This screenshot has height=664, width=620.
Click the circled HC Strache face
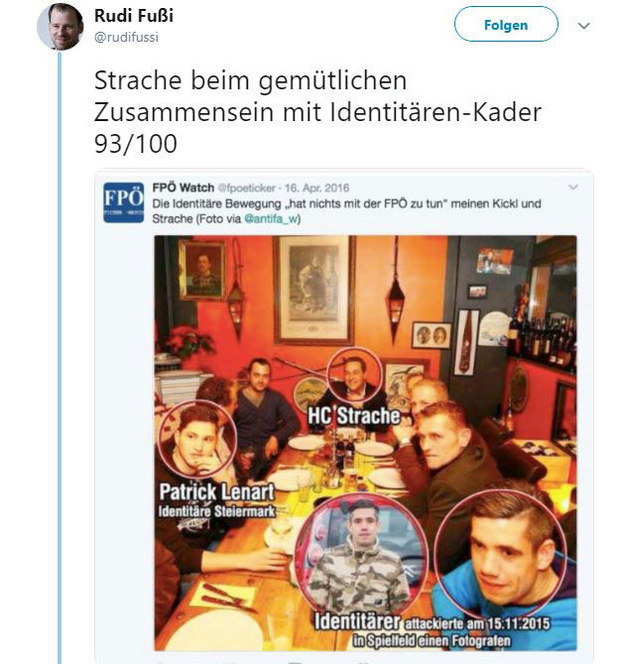click(354, 376)
